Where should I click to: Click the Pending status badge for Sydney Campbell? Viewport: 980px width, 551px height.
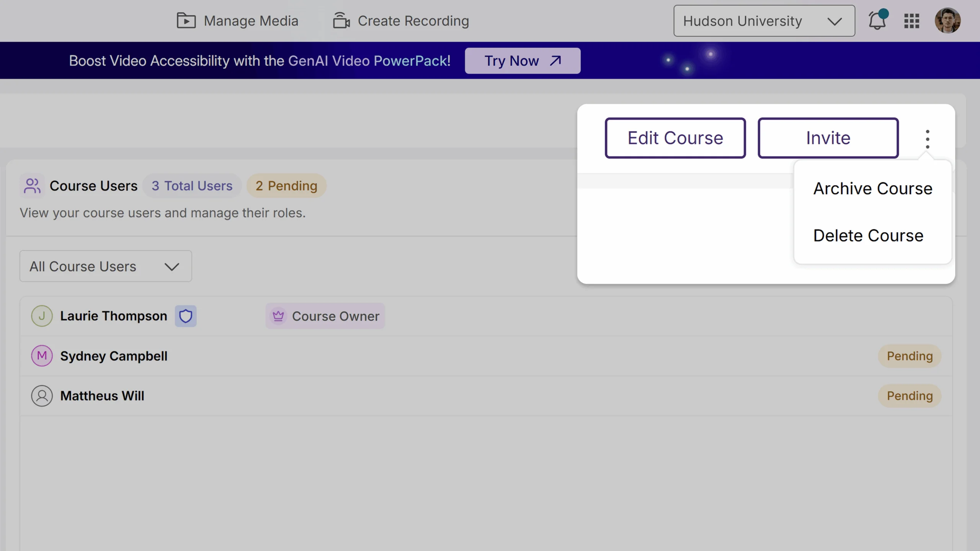pyautogui.click(x=910, y=356)
